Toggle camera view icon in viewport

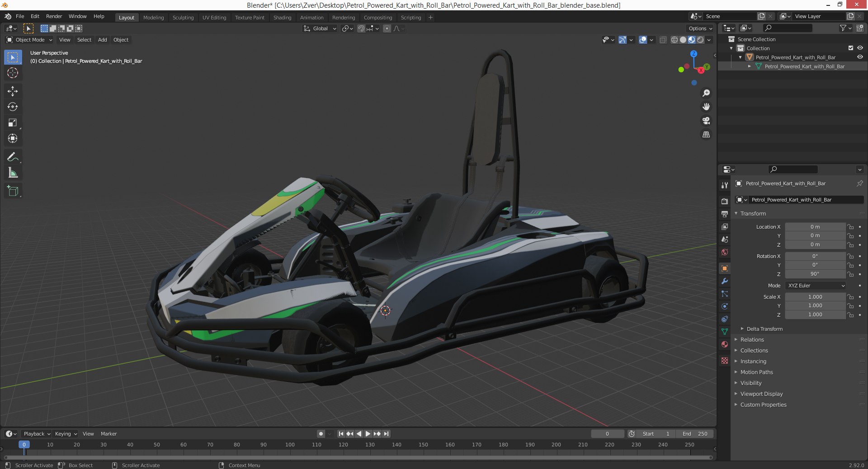coord(706,121)
